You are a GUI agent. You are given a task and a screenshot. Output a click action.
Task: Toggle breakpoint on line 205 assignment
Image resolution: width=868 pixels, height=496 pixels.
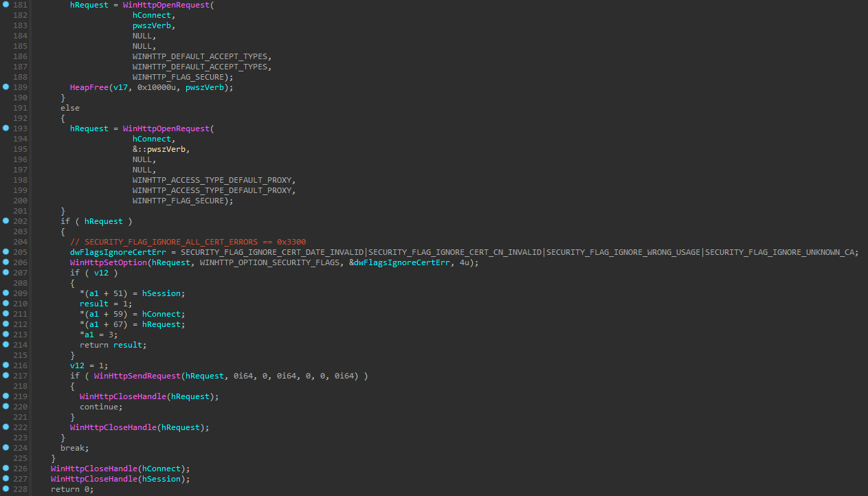point(6,252)
